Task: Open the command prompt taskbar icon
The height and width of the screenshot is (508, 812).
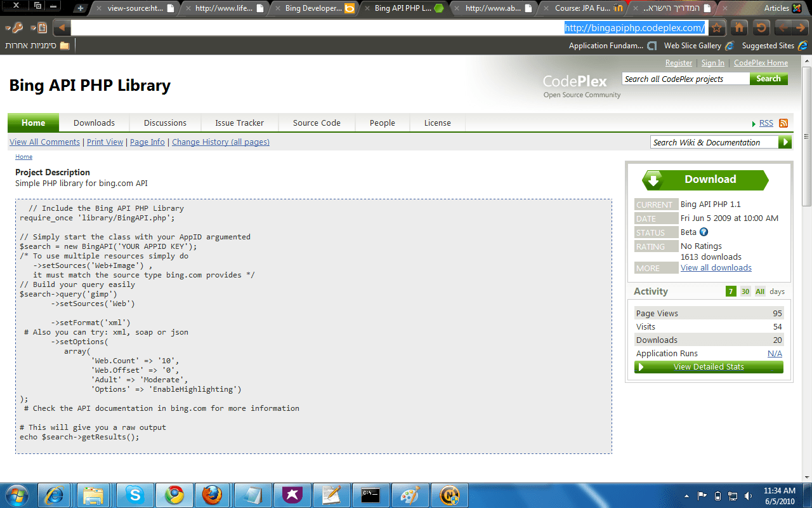Action: click(370, 495)
